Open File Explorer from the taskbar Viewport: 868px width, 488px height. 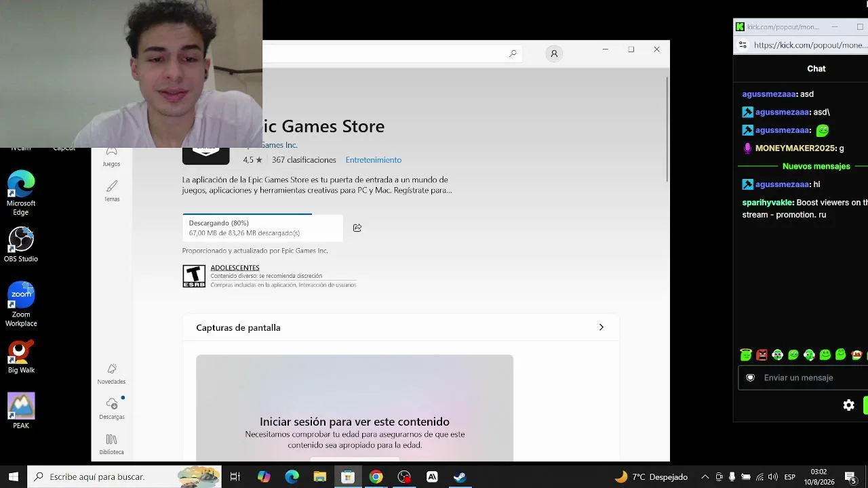pyautogui.click(x=320, y=477)
